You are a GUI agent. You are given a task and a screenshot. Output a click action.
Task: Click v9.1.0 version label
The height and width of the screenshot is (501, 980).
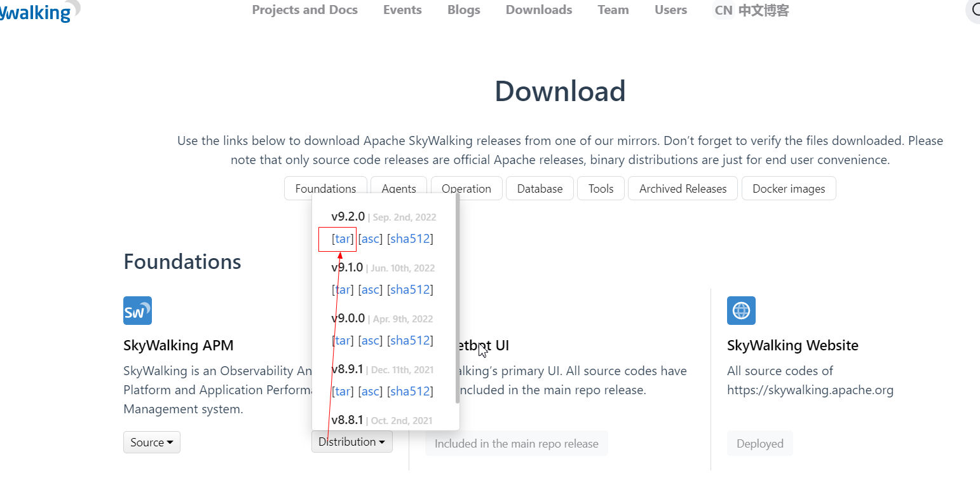[x=347, y=267]
